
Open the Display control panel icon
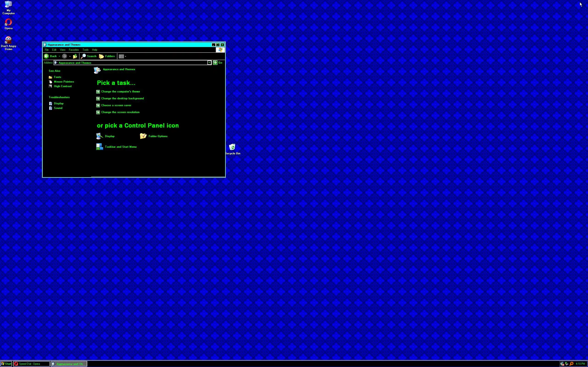pyautogui.click(x=99, y=136)
